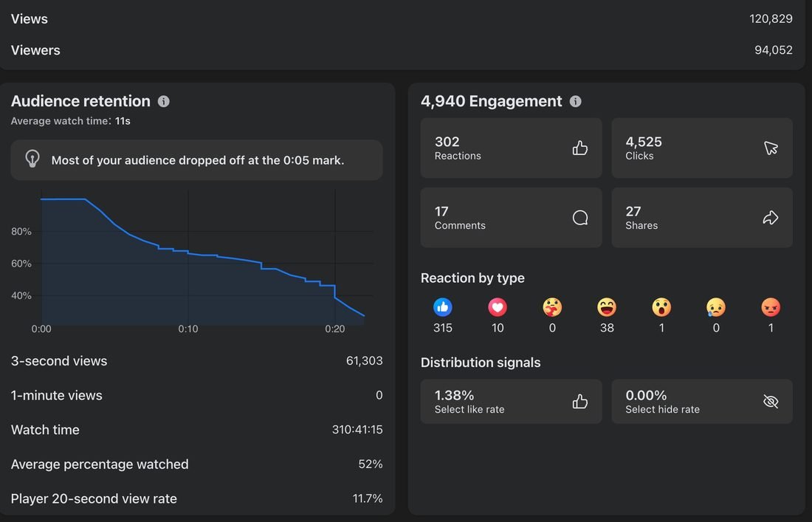This screenshot has width=812, height=522.
Task: Click the crossed-eye hide rate icon
Action: point(771,402)
